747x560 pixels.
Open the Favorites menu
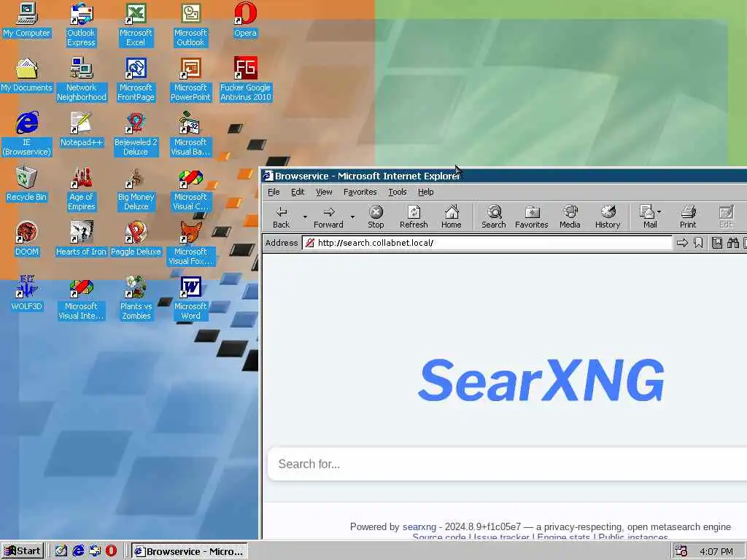pyautogui.click(x=360, y=192)
